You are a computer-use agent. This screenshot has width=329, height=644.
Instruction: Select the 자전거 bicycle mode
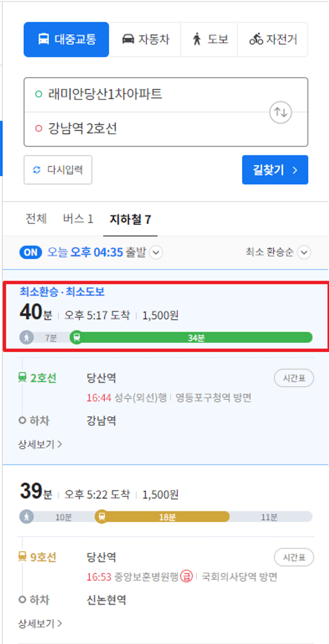[x=273, y=39]
